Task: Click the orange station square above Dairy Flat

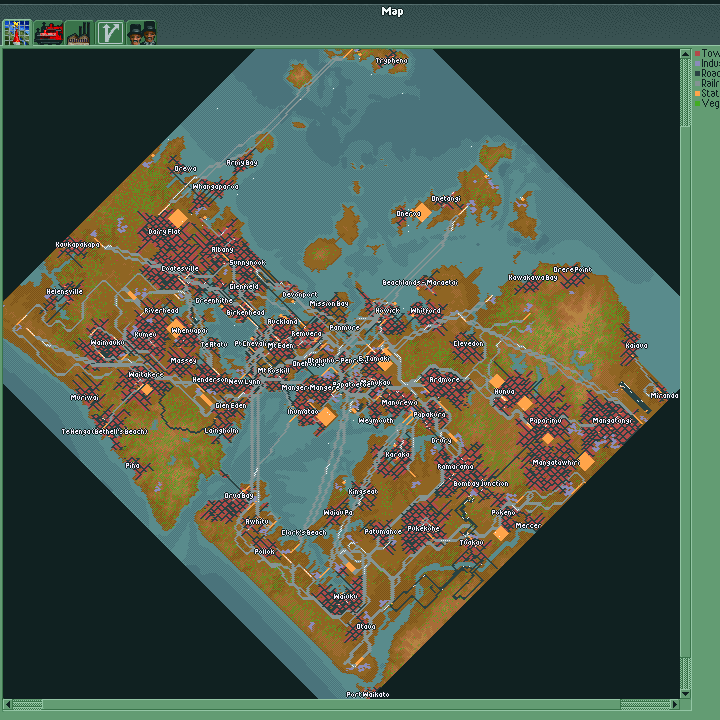Action: tap(178, 219)
